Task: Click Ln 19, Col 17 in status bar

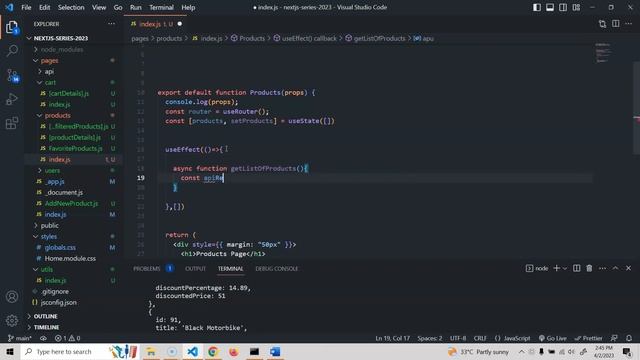Action: pos(392,338)
